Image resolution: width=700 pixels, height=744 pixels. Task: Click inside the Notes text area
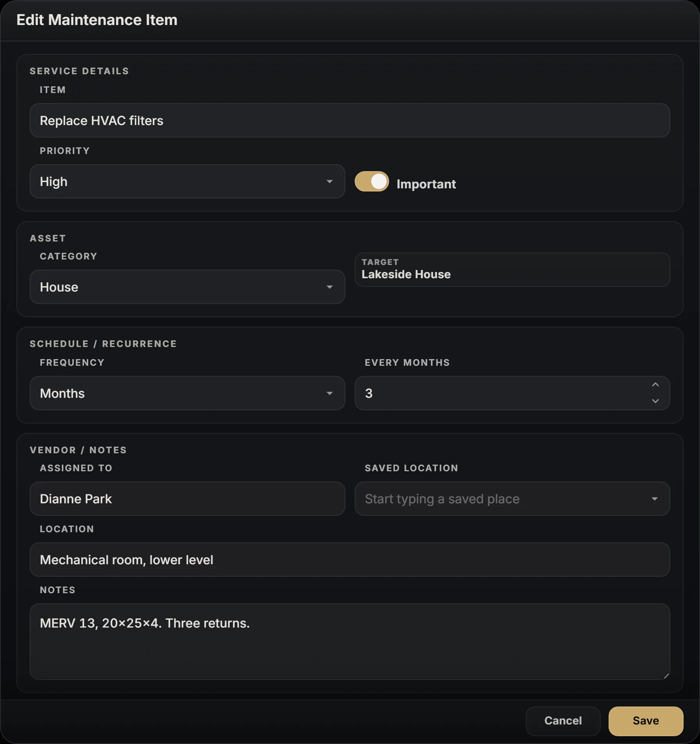[350, 642]
